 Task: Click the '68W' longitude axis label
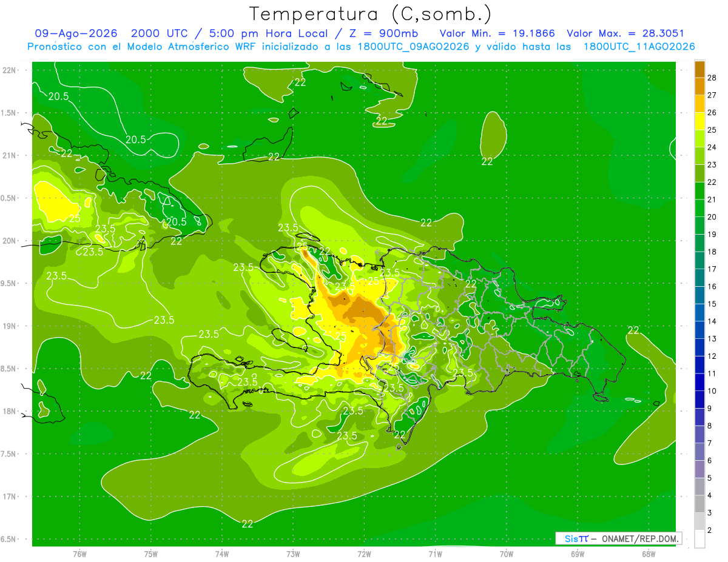pyautogui.click(x=649, y=554)
